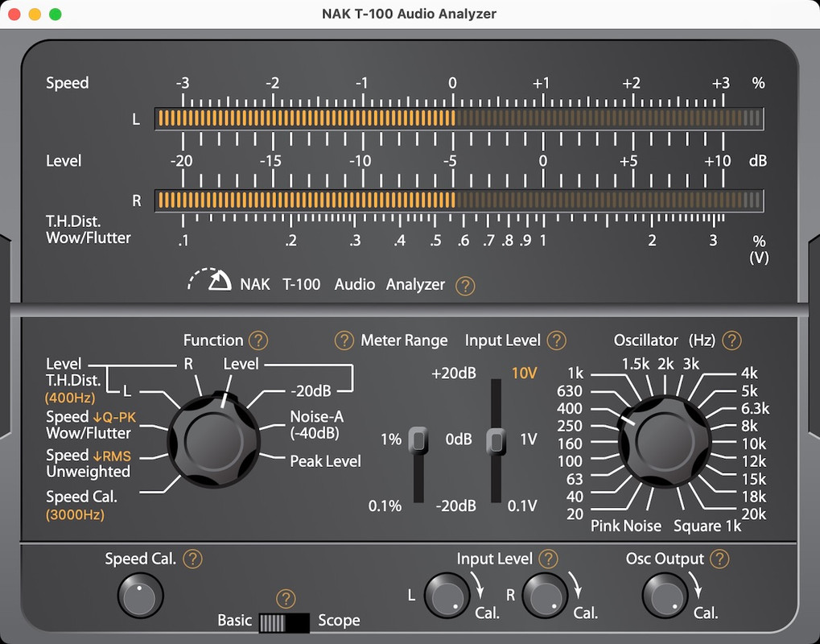Click the Osc Output level knob
The image size is (820, 644).
pos(665,596)
